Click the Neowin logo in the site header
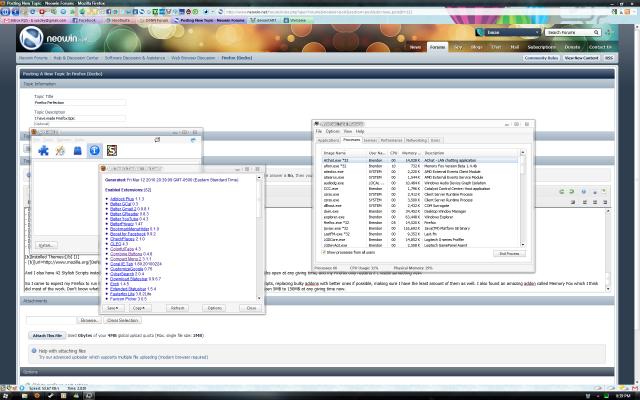 (x=31, y=38)
